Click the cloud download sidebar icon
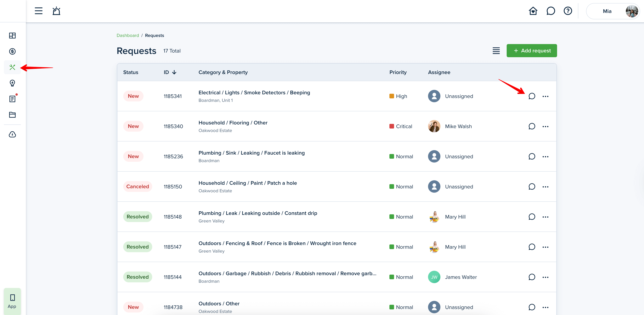 tap(12, 135)
